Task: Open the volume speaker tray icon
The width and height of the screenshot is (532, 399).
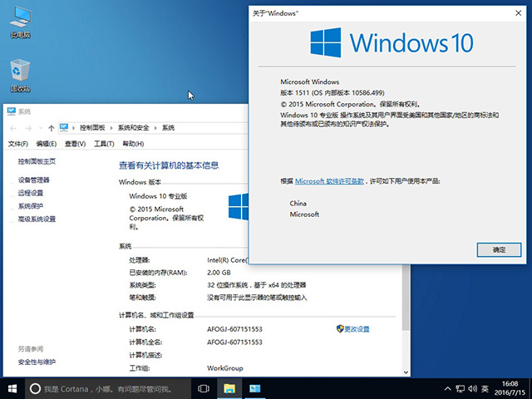Action: click(x=473, y=389)
